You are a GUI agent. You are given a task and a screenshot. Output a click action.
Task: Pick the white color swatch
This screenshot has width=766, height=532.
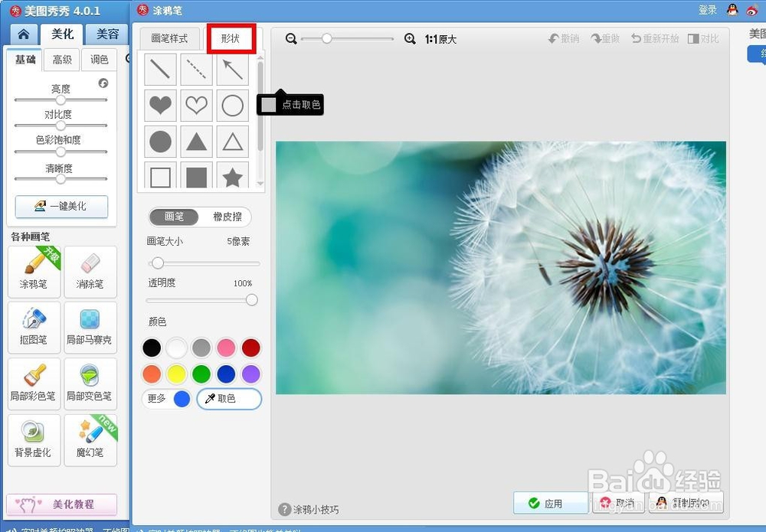click(x=176, y=348)
